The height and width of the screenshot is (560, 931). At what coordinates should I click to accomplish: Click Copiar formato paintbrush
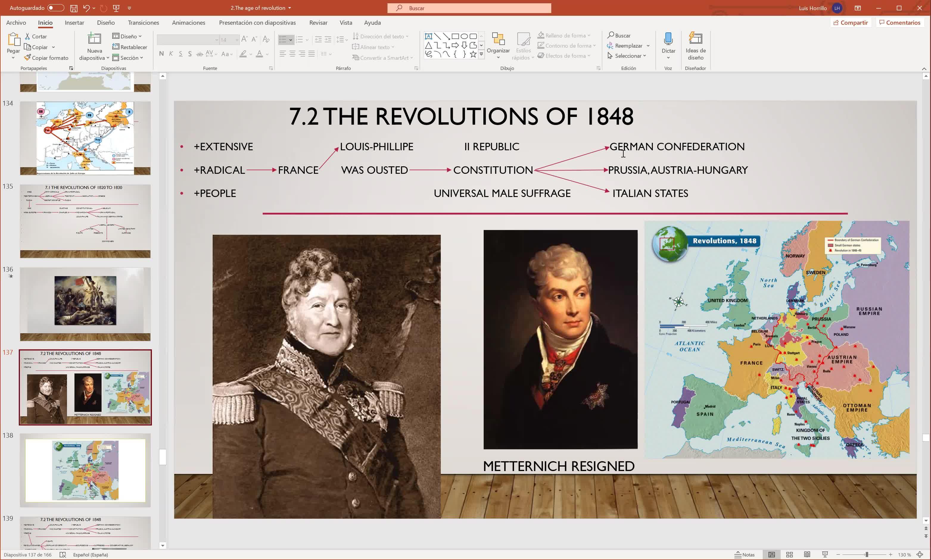[x=46, y=58]
